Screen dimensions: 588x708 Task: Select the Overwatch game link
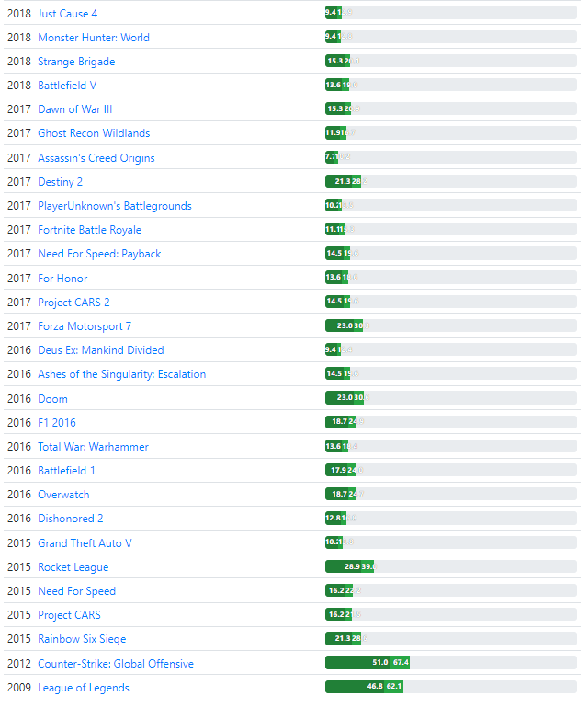[x=63, y=495]
